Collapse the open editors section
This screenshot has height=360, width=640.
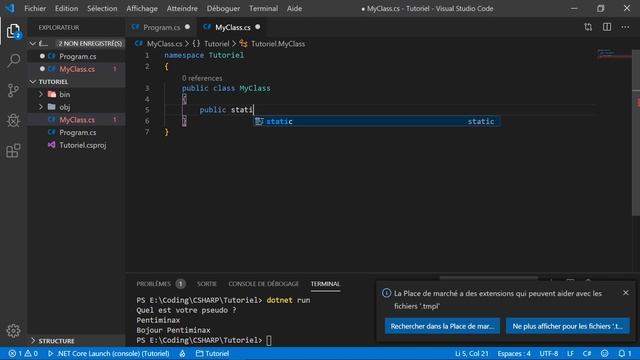pyautogui.click(x=33, y=43)
